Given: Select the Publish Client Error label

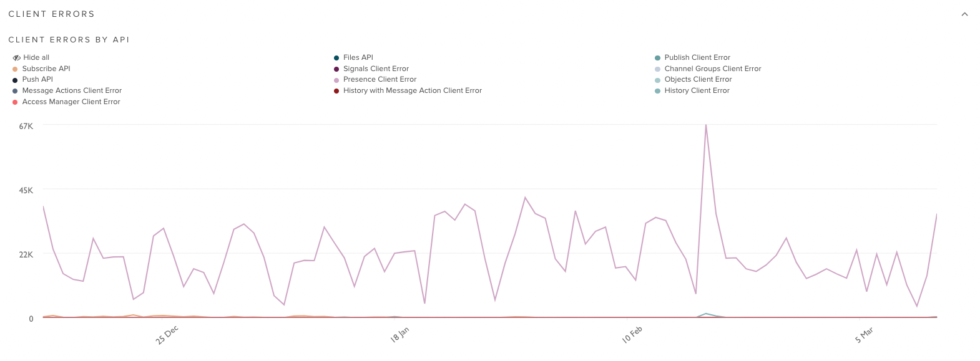Looking at the screenshot, I should (697, 57).
